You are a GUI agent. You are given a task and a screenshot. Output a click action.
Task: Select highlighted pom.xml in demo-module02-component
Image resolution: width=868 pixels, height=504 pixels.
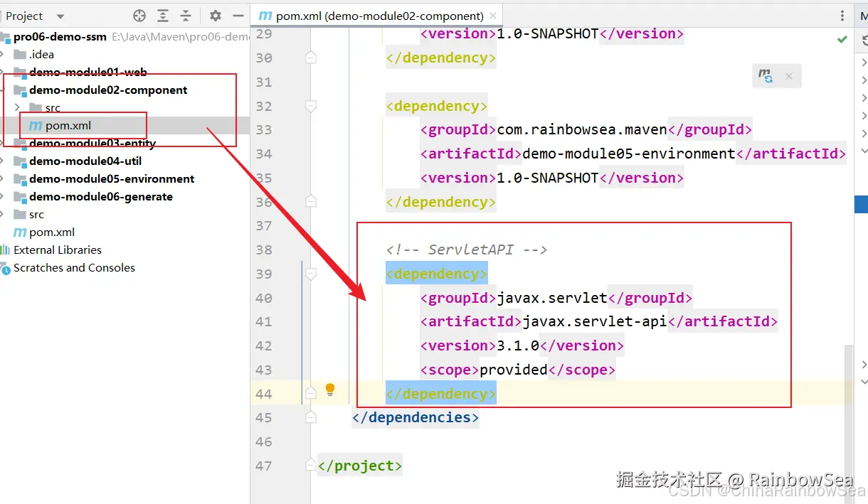pyautogui.click(x=68, y=125)
